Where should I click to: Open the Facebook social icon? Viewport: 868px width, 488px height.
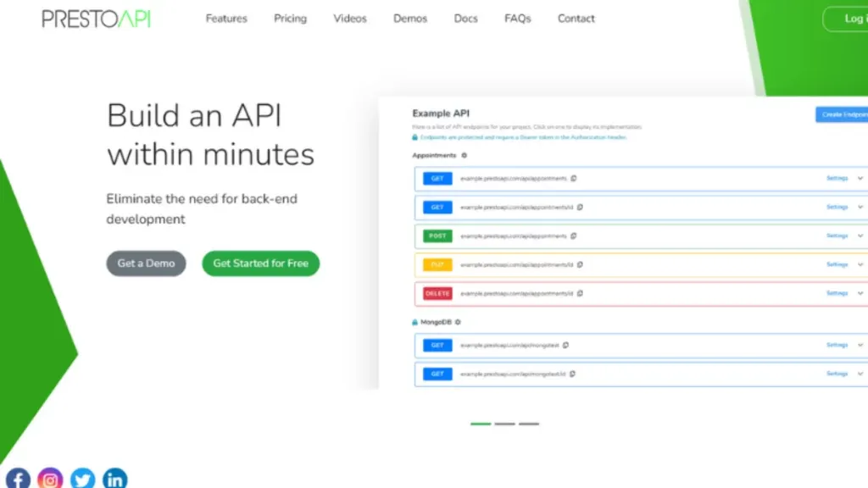point(18,480)
